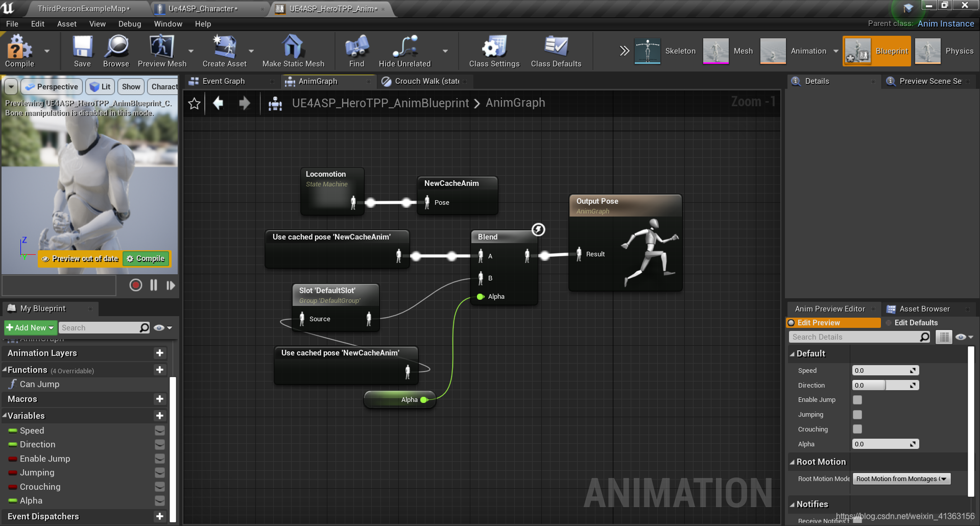This screenshot has height=526, width=980.
Task: Open Crouch Walk state tab
Action: pyautogui.click(x=427, y=81)
